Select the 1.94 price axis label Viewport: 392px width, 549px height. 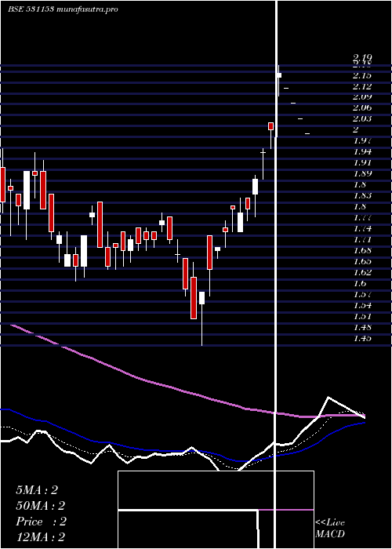click(x=362, y=152)
